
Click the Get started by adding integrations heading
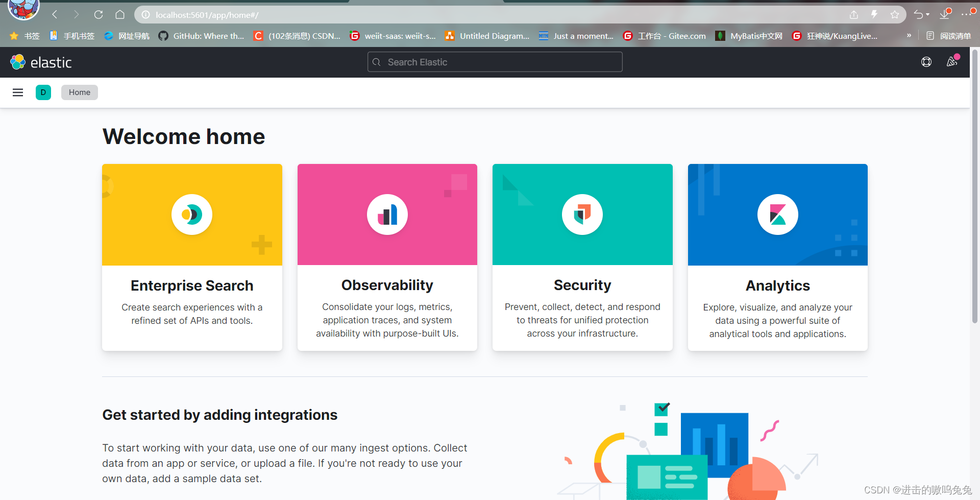point(220,415)
